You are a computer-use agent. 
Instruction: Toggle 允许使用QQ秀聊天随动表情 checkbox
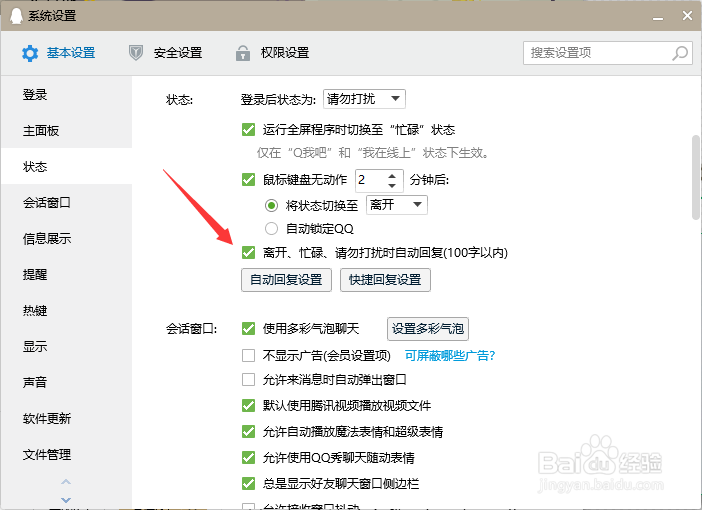coord(248,457)
